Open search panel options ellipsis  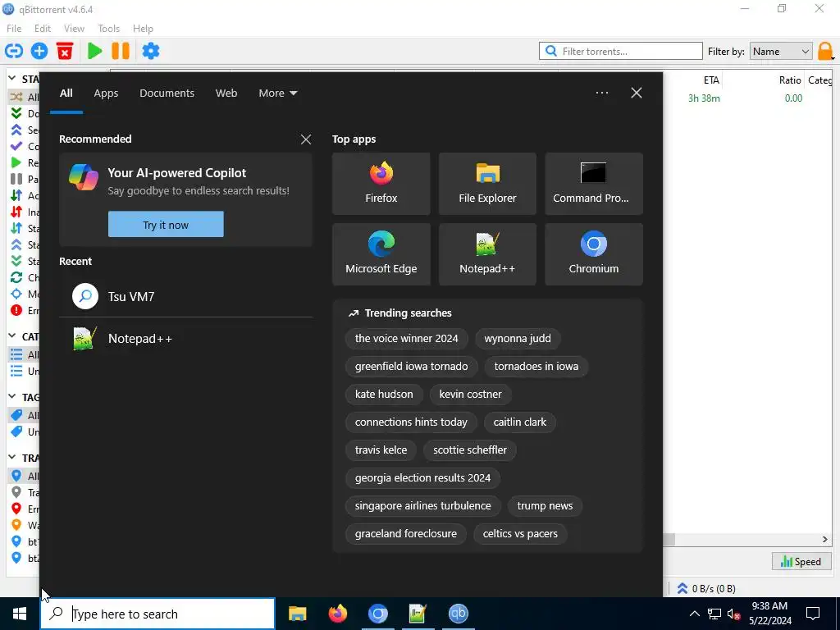click(602, 93)
